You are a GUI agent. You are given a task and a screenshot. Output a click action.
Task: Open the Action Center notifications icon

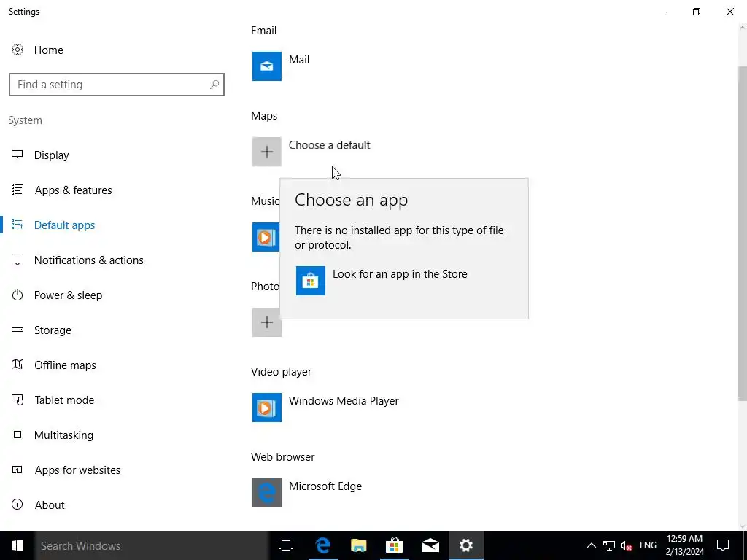coord(723,545)
